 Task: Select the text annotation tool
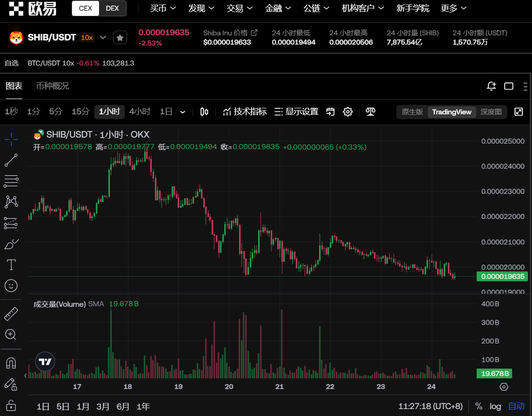pyautogui.click(x=11, y=265)
